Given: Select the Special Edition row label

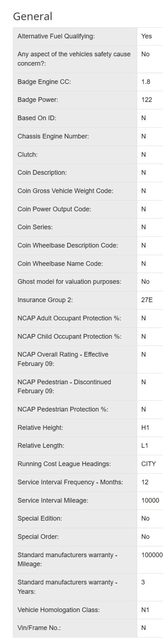Looking at the screenshot, I should pos(40,519).
